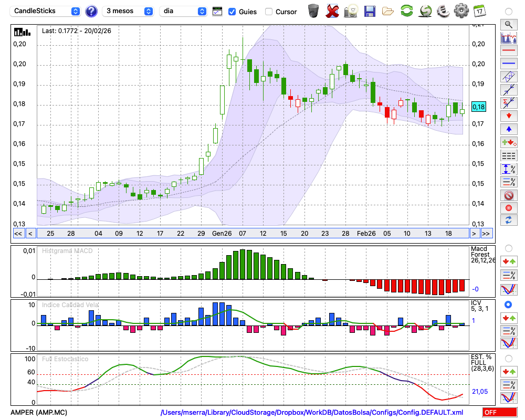525x420 pixels.
Task: Enable the Cursor checkbox
Action: pyautogui.click(x=269, y=12)
